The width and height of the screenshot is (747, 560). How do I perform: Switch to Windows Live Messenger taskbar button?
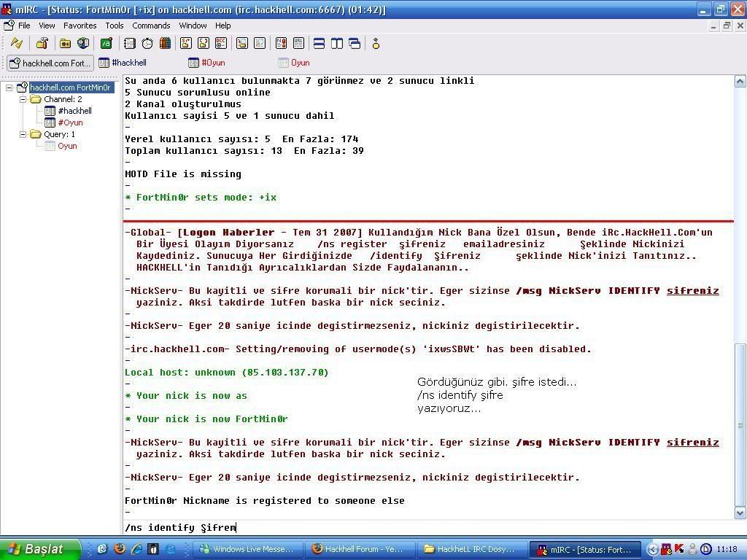pos(249,549)
